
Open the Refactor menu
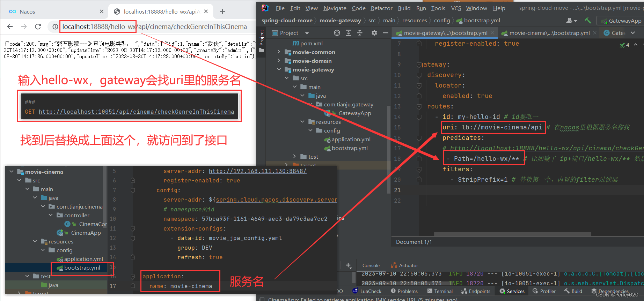coord(381,8)
